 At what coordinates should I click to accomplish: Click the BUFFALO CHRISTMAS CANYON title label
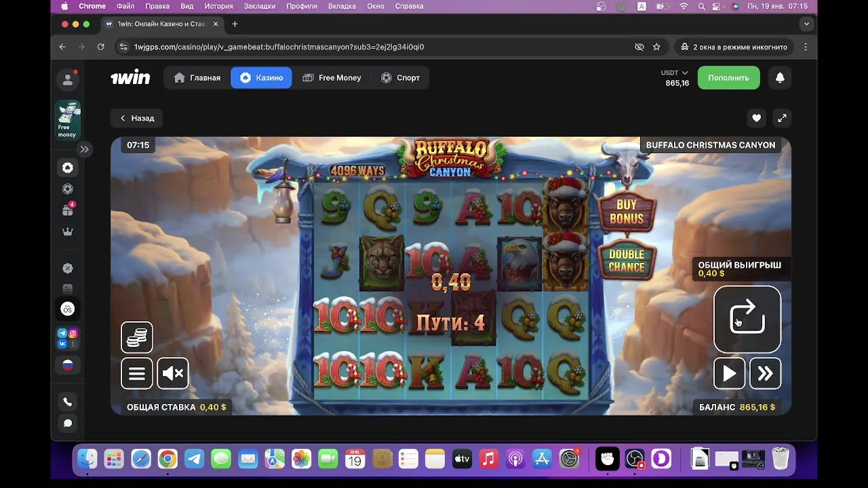[x=711, y=145]
